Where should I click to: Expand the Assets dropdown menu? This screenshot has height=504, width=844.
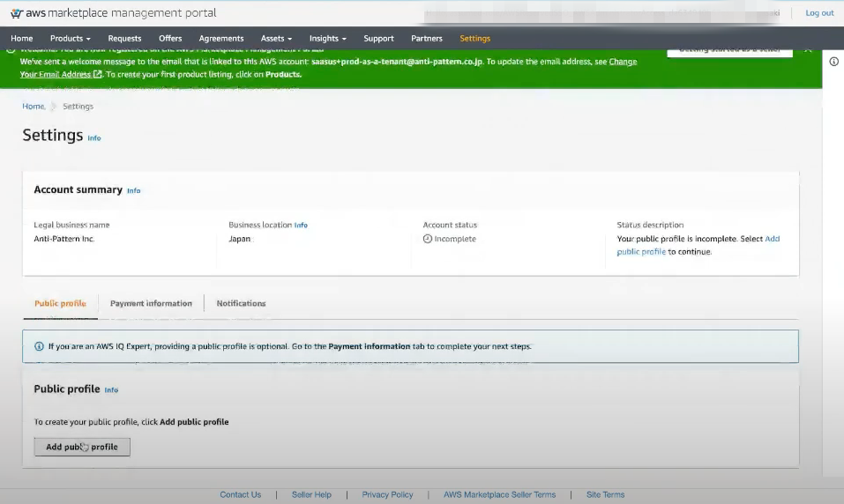tap(276, 39)
